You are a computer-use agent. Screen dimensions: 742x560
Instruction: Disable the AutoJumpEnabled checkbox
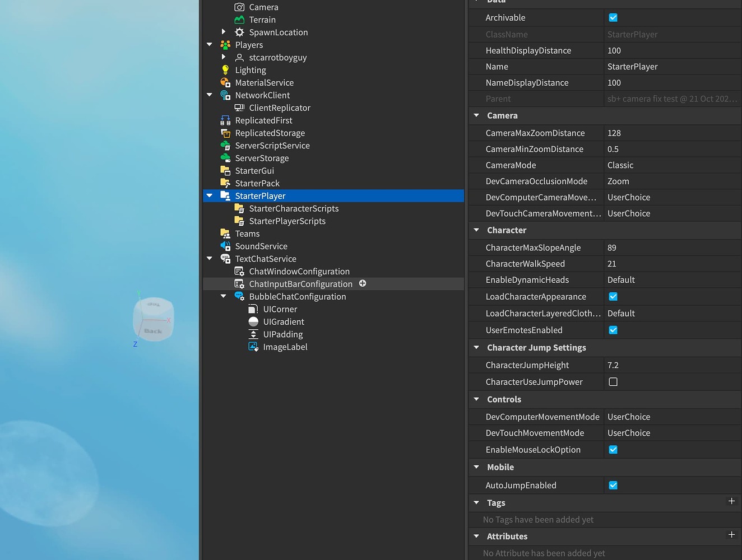coord(613,485)
